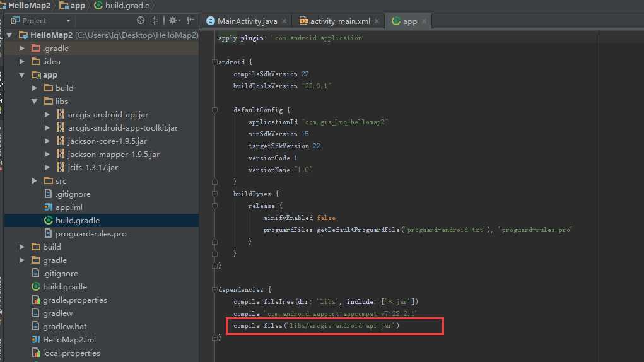Expand jackson-mapper-1.9.5.jar node
The height and width of the screenshot is (362, 644).
coord(47,155)
